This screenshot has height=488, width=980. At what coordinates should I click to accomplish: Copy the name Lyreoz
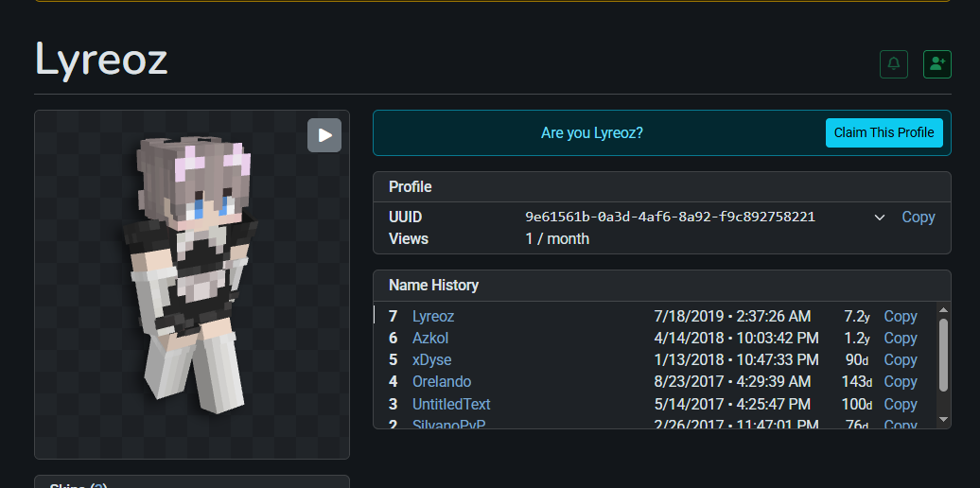(900, 316)
